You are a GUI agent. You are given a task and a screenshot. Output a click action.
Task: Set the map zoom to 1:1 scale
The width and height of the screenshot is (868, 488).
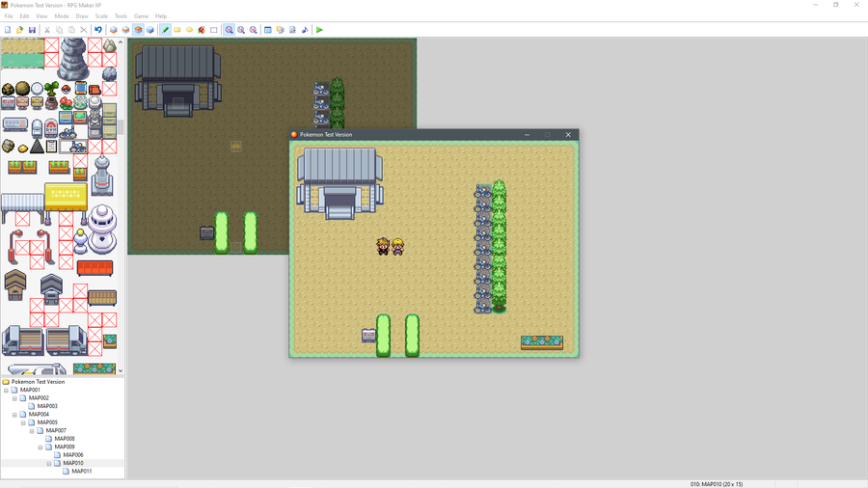(229, 30)
